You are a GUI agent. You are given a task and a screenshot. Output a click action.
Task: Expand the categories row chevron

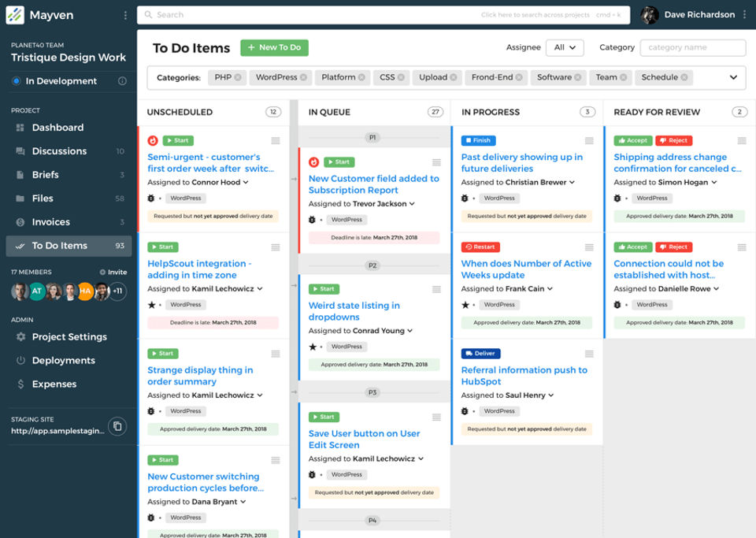[x=733, y=78]
